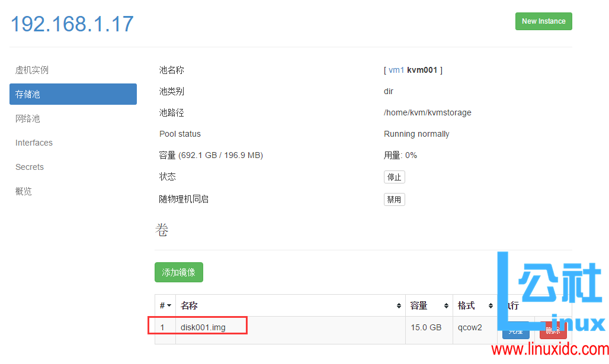Go back via the 192.168.1.17 host link
609x364 pixels.
71,24
